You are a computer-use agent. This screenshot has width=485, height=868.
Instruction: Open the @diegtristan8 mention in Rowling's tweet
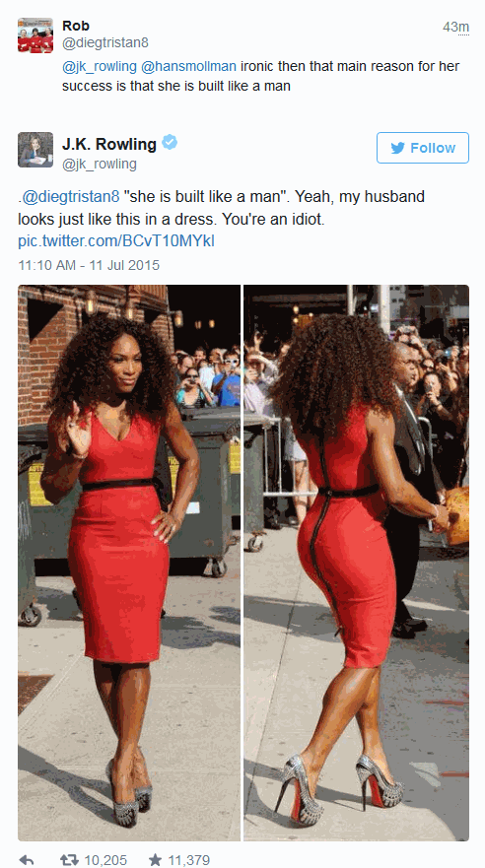coord(70,197)
